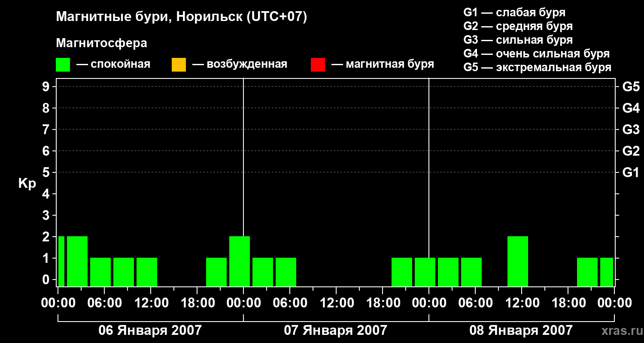Viewport: 644px width, 343px height.
Task: Click the 'G5' label on the right axis
Action: (631, 87)
